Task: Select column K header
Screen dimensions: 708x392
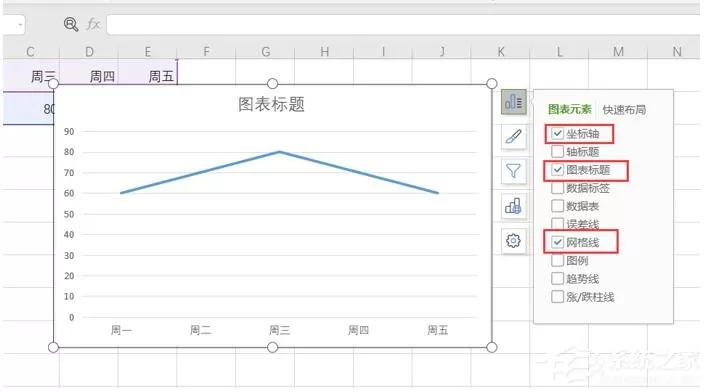Action: pos(501,52)
